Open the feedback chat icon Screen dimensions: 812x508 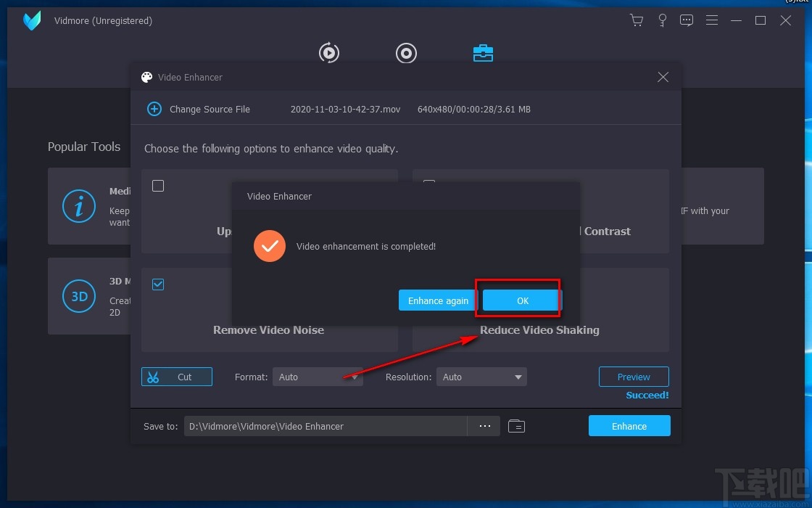[687, 20]
